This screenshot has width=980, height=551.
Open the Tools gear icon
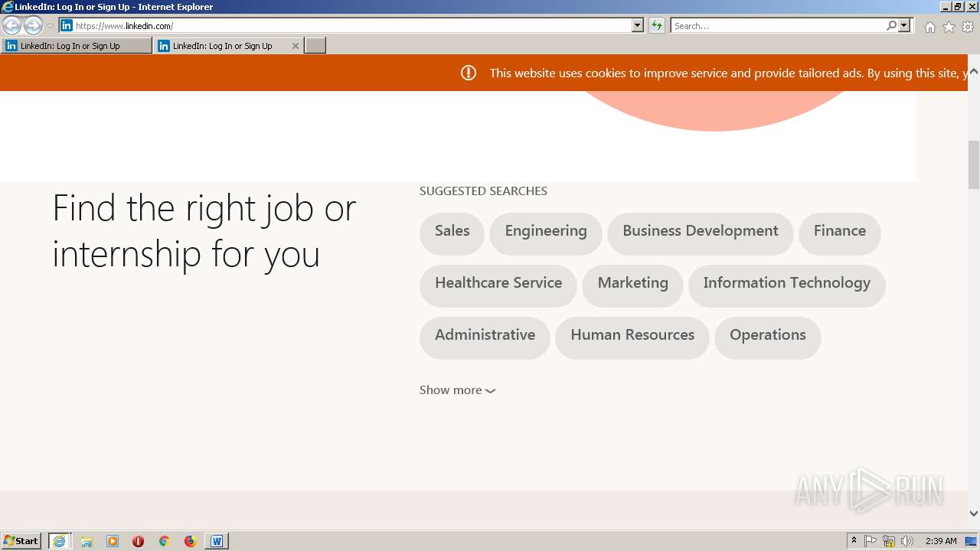tap(968, 27)
